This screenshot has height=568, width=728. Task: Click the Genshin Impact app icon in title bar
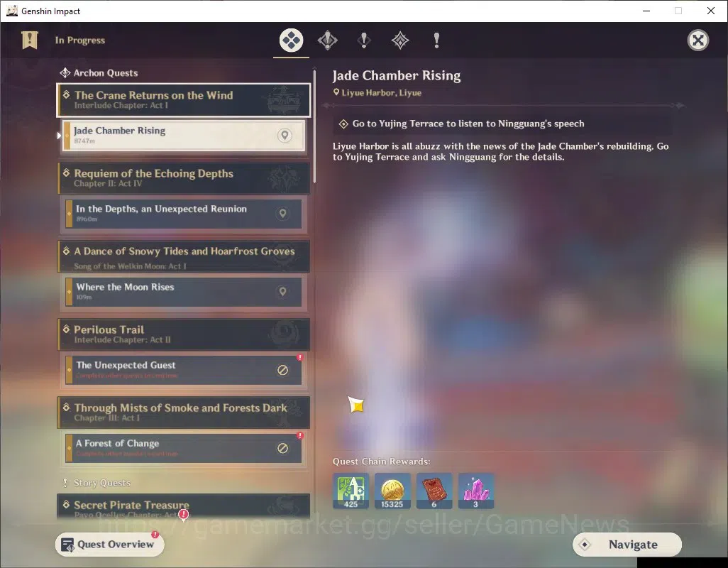tap(11, 11)
